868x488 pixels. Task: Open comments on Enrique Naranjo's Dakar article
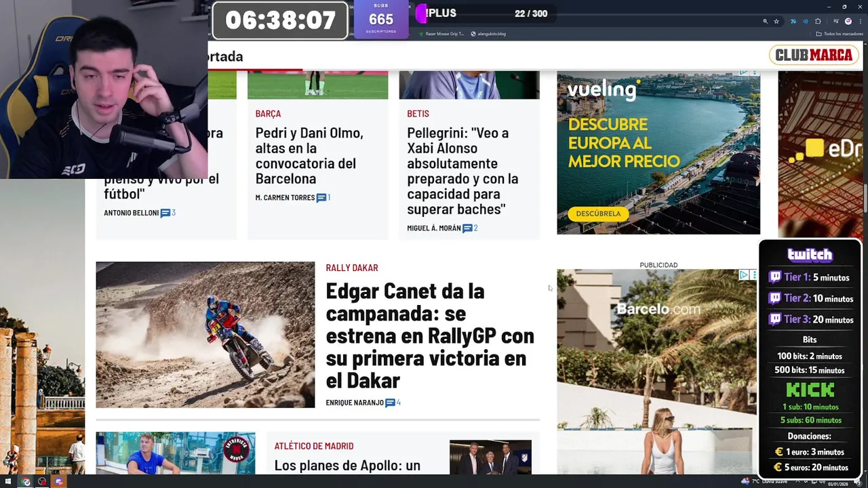click(393, 403)
